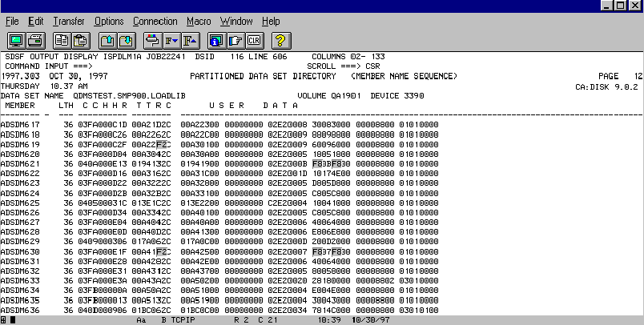Viewport: 644px width, 325px height.
Task: Select member row ADSDM623
Action: 219,183
